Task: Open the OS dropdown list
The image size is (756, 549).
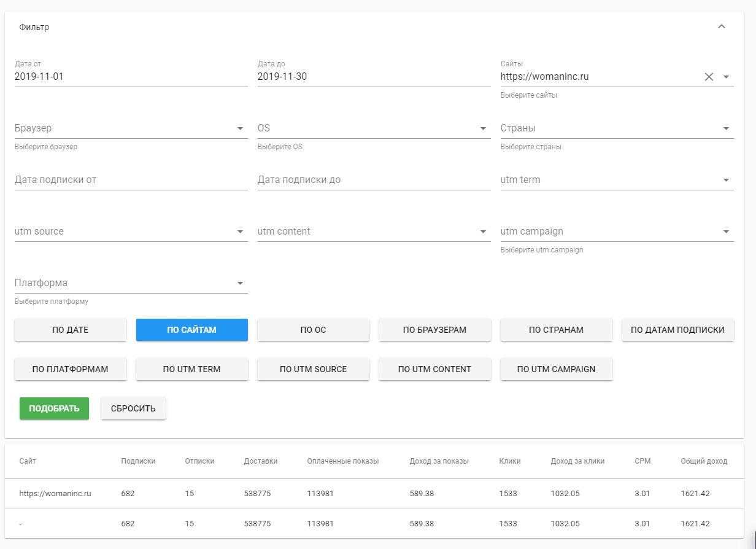Action: 483,128
